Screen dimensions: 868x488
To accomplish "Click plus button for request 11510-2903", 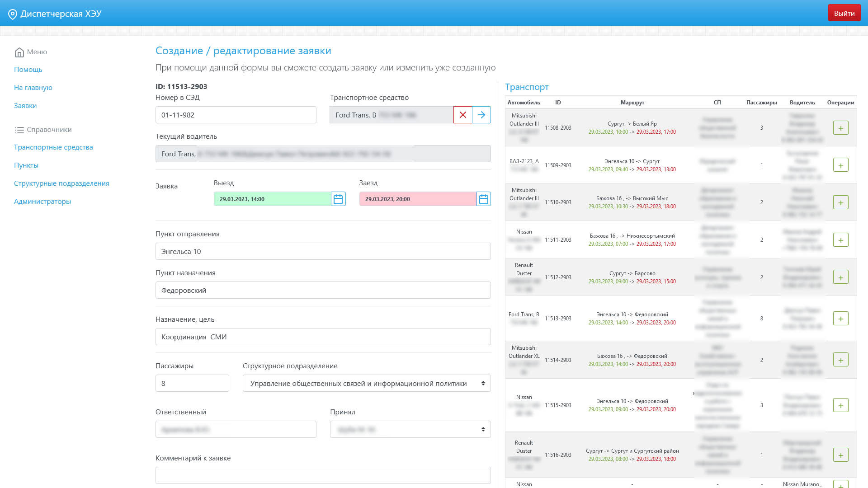I will [x=840, y=202].
